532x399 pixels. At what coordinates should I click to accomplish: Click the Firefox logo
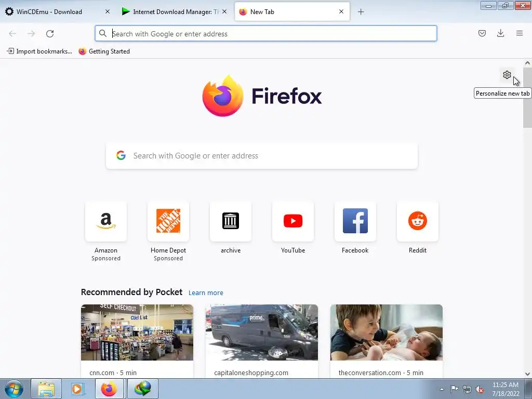coord(262,96)
